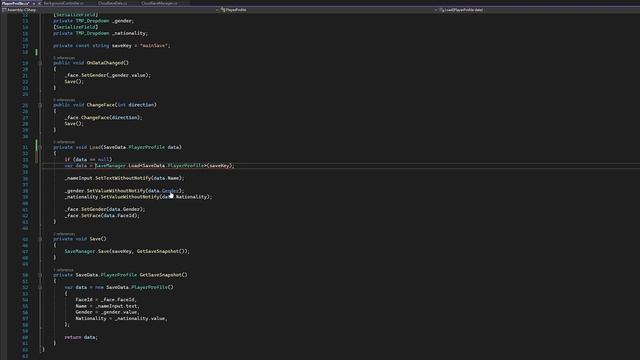The width and height of the screenshot is (640, 360).
Task: Open references link above the Save method
Action: point(64,234)
